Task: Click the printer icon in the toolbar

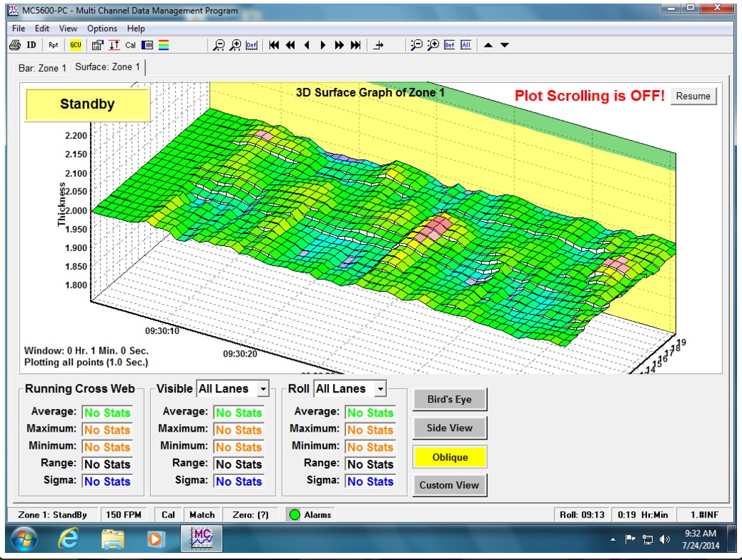Action: pos(15,45)
